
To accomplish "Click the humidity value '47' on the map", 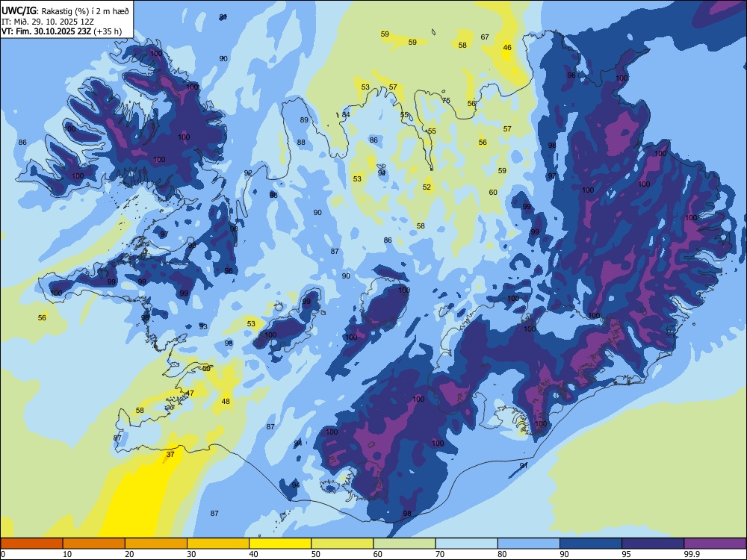I will (190, 393).
